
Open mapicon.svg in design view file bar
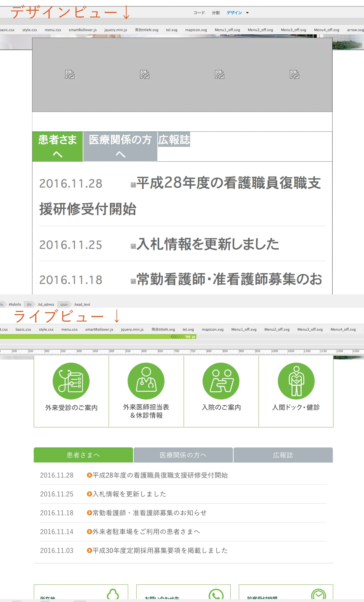click(196, 30)
